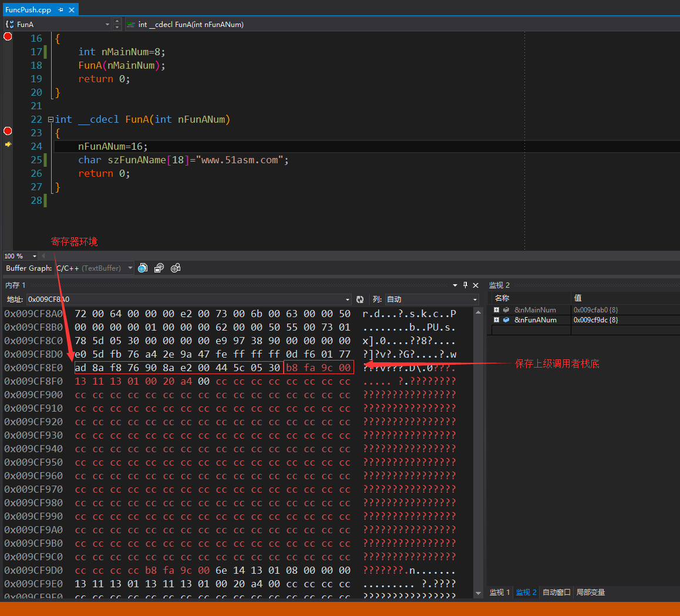
Task: Open the FunA scope dropdown
Action: (x=107, y=24)
